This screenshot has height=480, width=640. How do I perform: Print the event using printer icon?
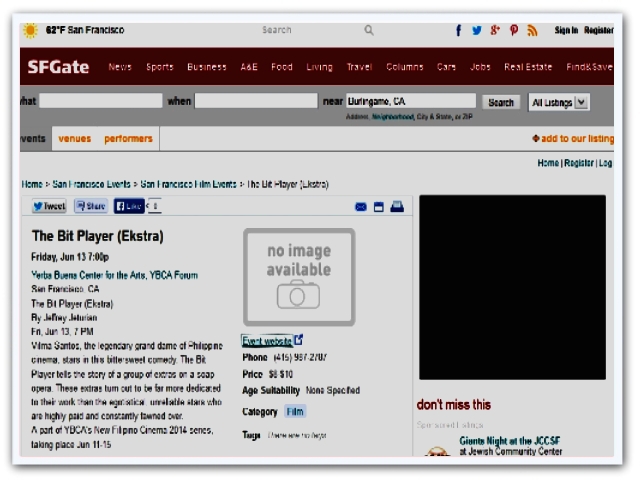click(x=396, y=207)
